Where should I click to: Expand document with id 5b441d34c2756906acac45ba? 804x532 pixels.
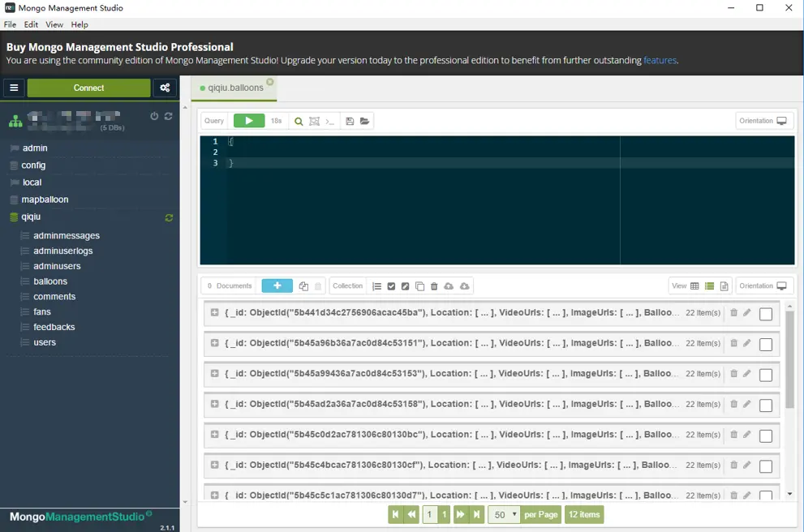point(215,312)
